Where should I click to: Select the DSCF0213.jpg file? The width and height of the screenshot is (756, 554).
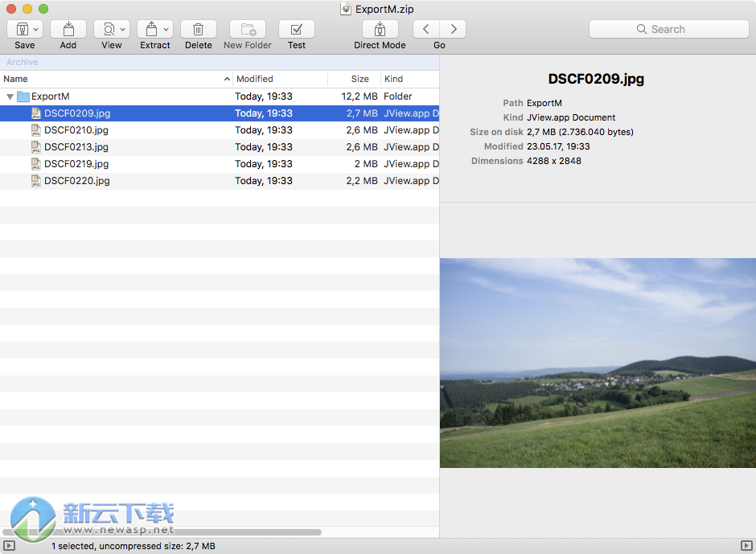click(76, 147)
